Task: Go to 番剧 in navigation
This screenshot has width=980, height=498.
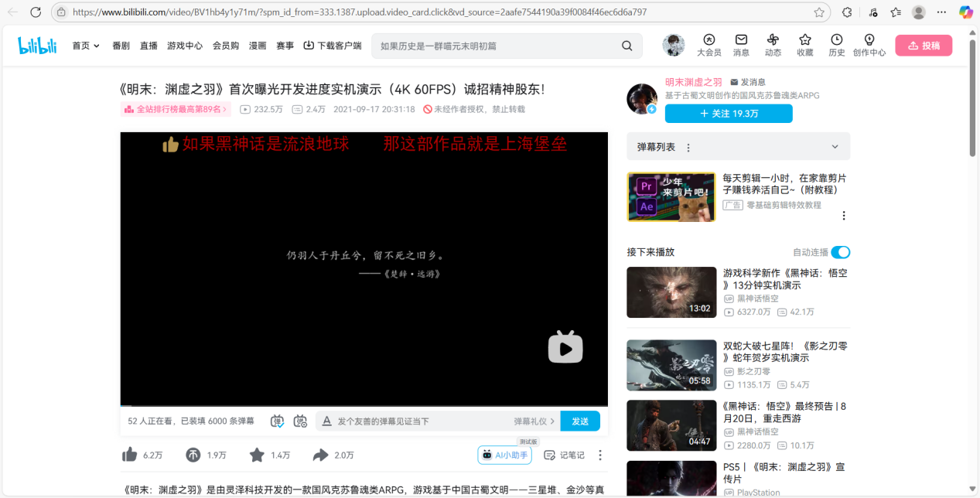Action: pos(121,46)
